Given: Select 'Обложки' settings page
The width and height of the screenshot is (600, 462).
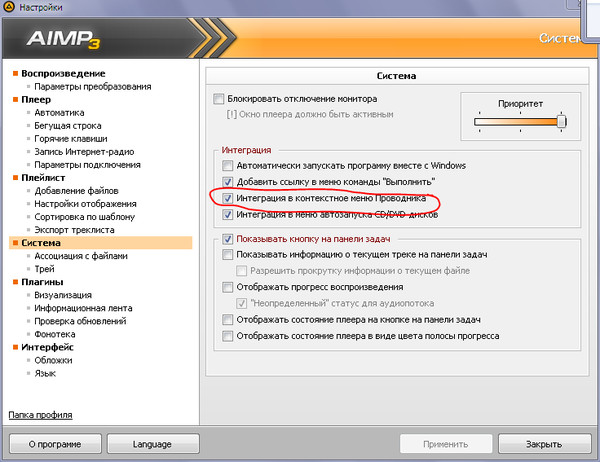Looking at the screenshot, I should point(53,360).
